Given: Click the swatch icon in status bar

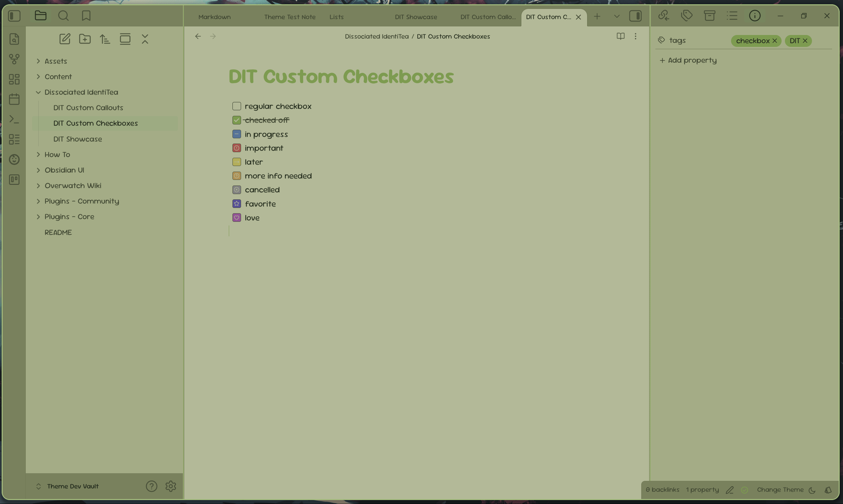Looking at the screenshot, I should (x=828, y=490).
